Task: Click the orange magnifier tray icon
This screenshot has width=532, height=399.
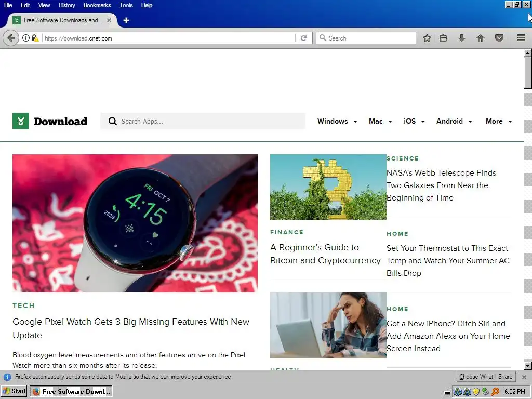Action: click(x=495, y=392)
